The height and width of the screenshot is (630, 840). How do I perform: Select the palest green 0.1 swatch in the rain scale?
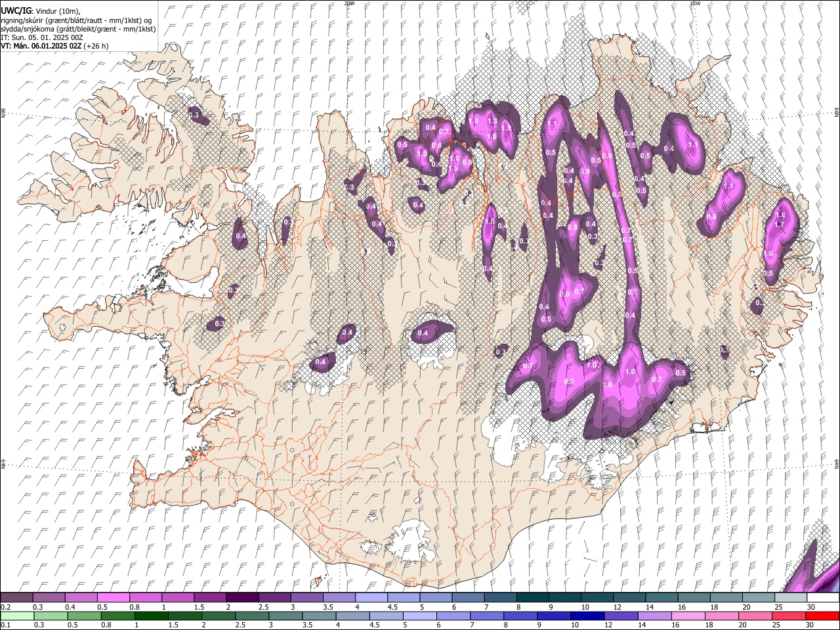(x=17, y=616)
